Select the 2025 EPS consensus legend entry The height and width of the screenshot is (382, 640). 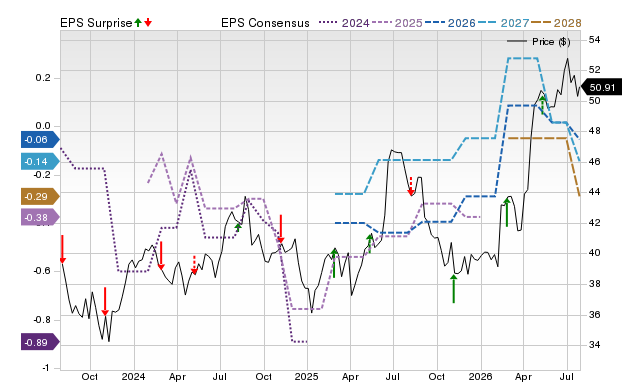pyautogui.click(x=397, y=23)
